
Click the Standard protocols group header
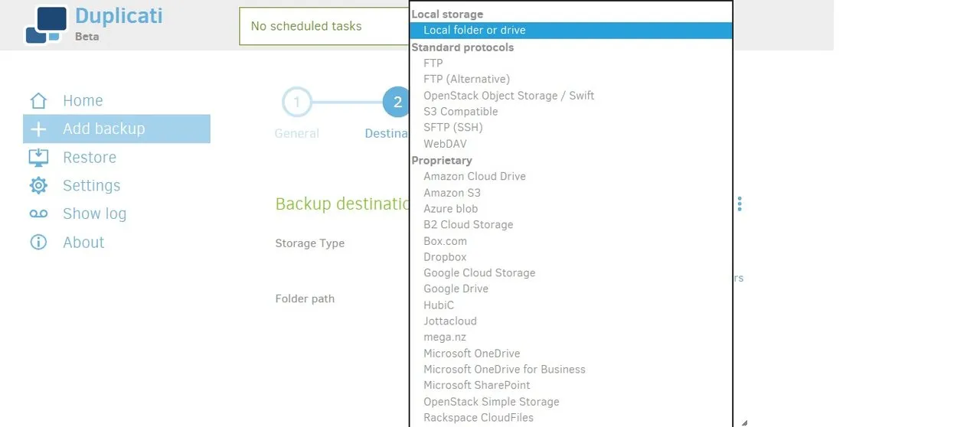(462, 47)
